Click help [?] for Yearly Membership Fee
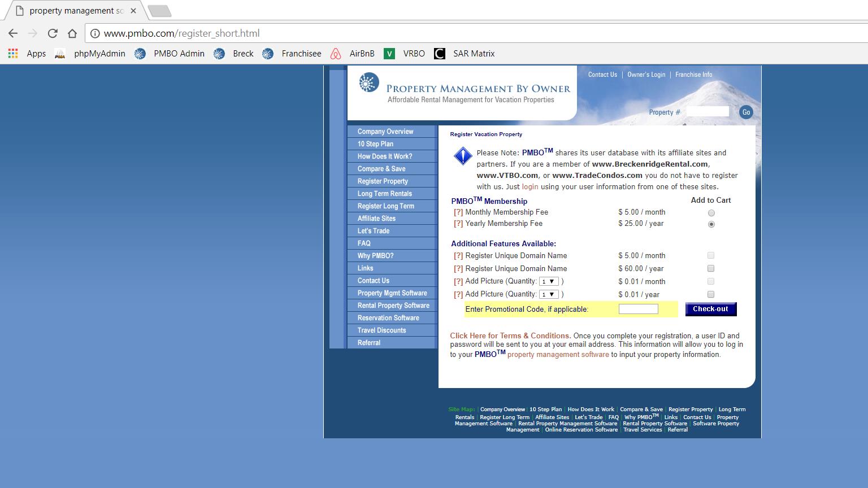Viewport: 868px width, 488px height. pos(458,224)
